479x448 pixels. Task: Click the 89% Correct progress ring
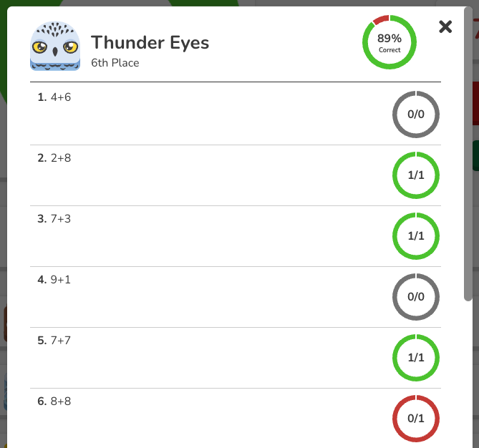point(390,42)
